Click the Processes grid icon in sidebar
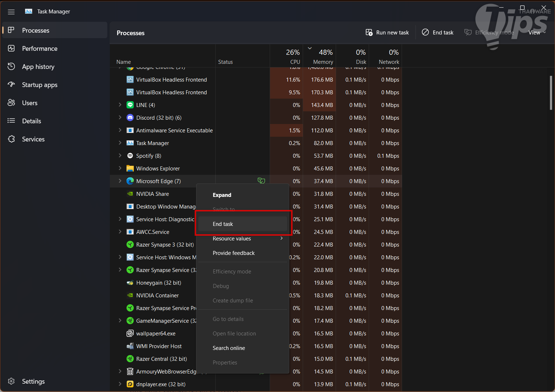Viewport: 555px width, 392px height. [11, 30]
